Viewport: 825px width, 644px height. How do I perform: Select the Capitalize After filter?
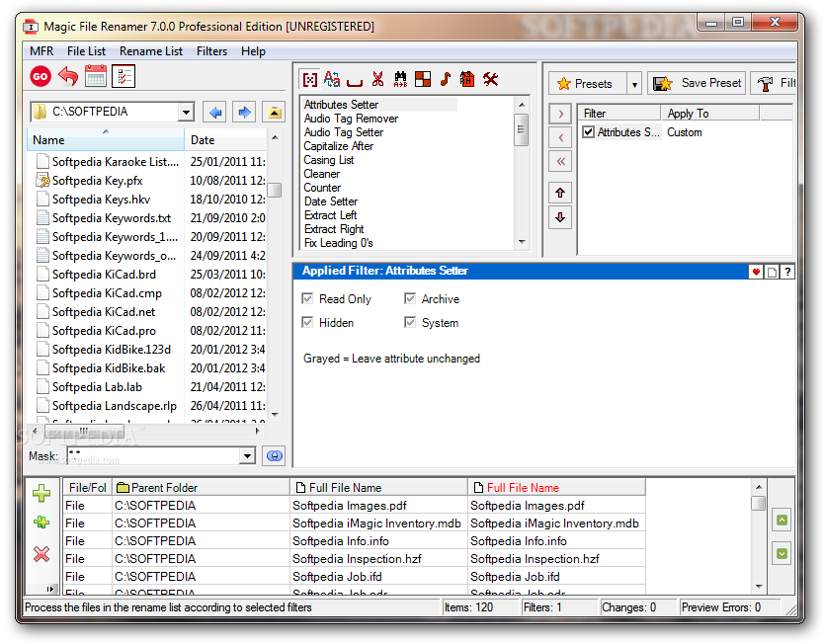coord(338,146)
